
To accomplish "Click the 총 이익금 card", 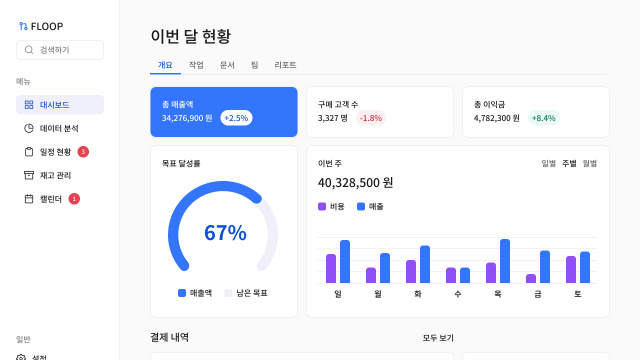I will pyautogui.click(x=536, y=112).
